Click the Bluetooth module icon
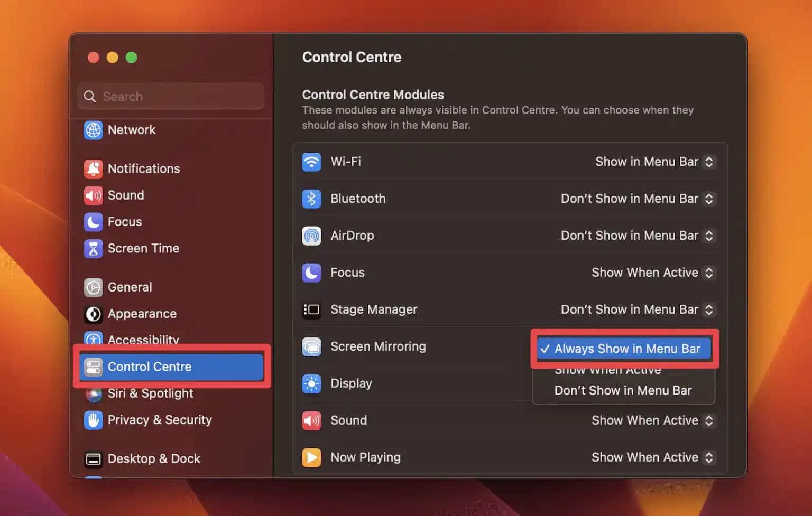This screenshot has width=812, height=516. tap(312, 199)
